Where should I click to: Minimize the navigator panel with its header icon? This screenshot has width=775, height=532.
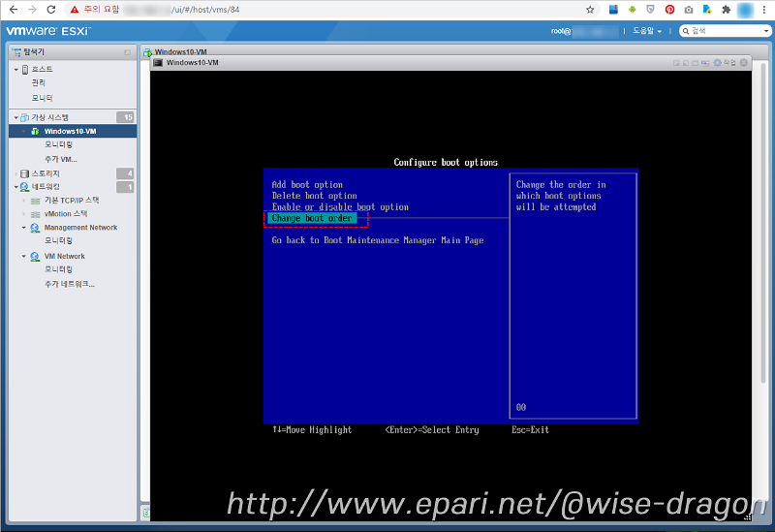tap(128, 52)
